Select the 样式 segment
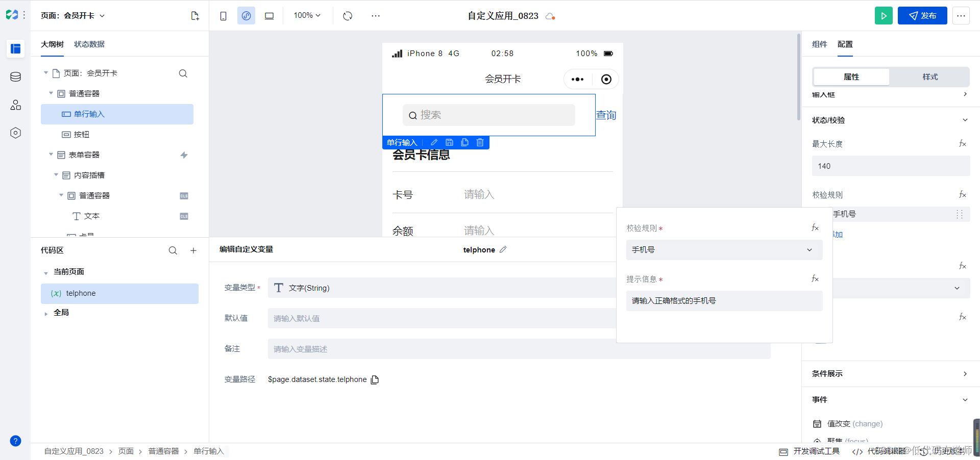This screenshot has width=980, height=460. (x=930, y=77)
